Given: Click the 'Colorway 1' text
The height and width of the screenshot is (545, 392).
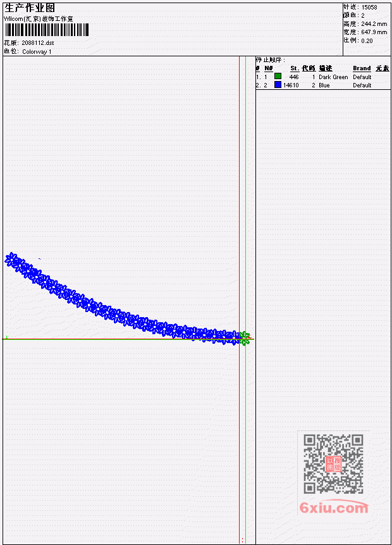Looking at the screenshot, I should [37, 52].
